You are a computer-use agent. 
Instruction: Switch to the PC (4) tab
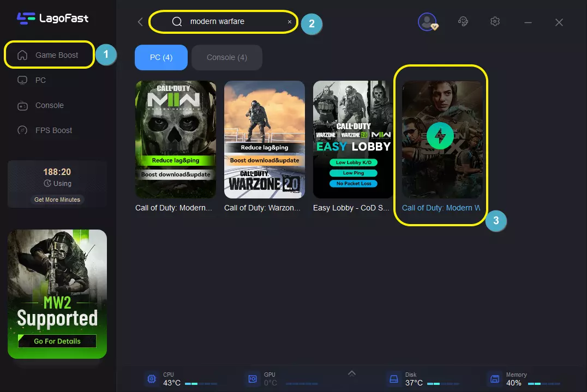point(161,58)
